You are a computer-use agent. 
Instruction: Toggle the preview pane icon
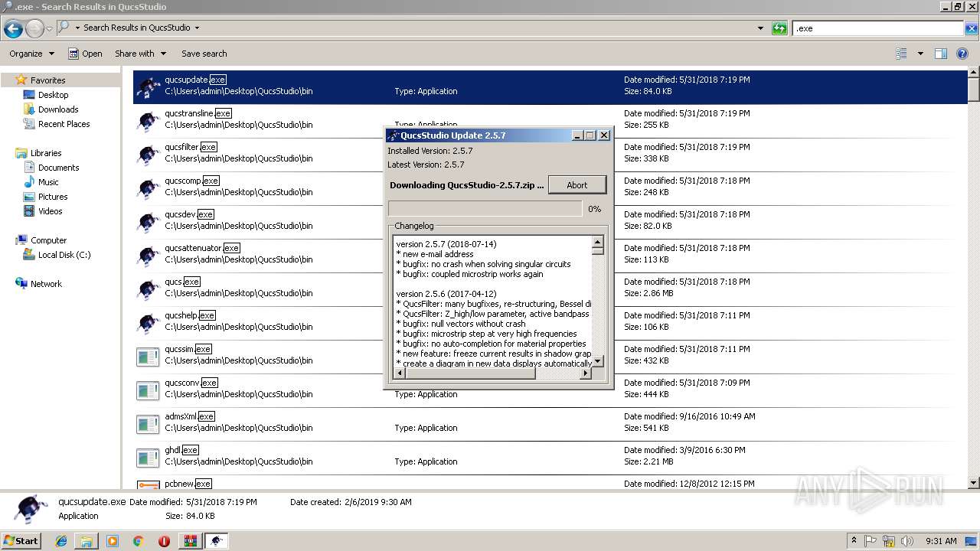point(941,54)
